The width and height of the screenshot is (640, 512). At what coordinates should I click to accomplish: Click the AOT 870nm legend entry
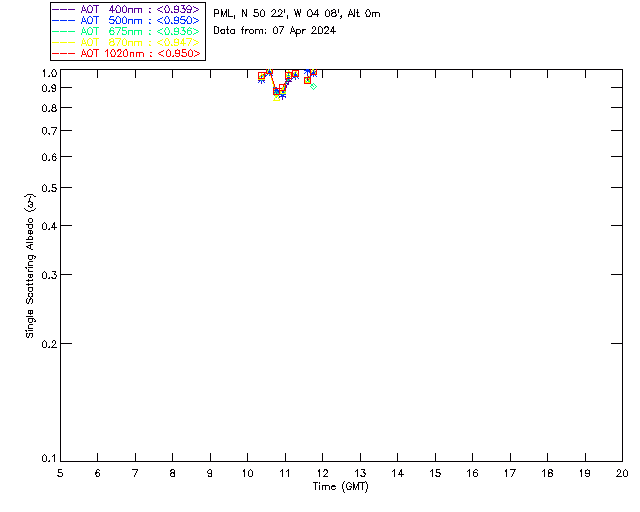pos(126,42)
